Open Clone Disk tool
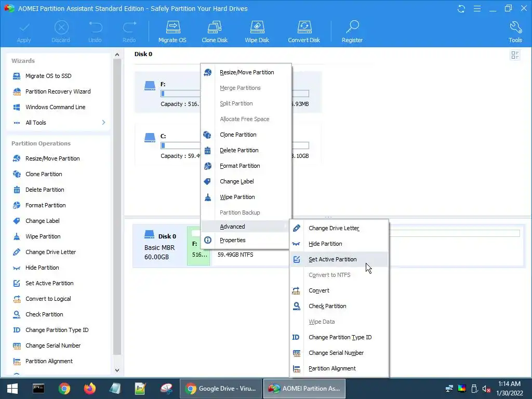Screen dimensions: 532x399 (x=215, y=32)
